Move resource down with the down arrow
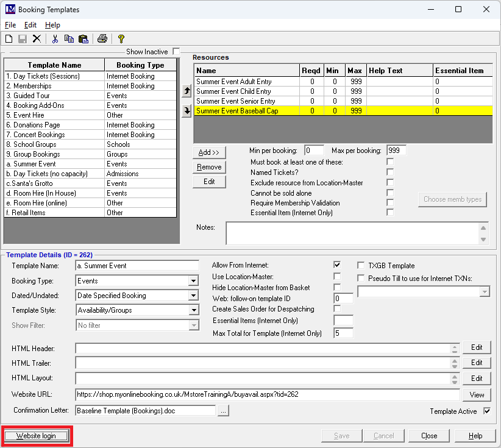This screenshot has width=501, height=448. [x=187, y=110]
